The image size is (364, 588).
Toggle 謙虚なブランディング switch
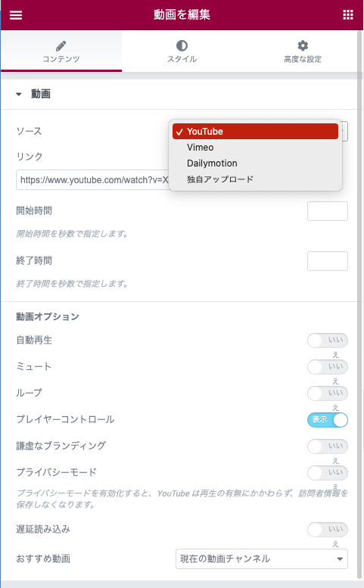click(327, 446)
